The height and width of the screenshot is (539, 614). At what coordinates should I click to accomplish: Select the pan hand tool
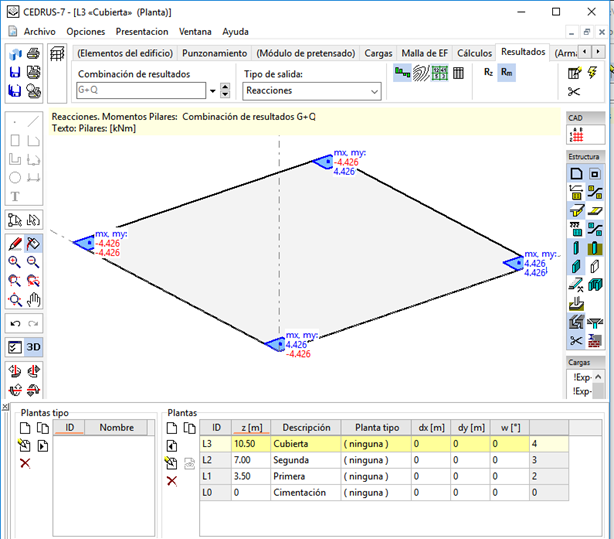coord(33,299)
